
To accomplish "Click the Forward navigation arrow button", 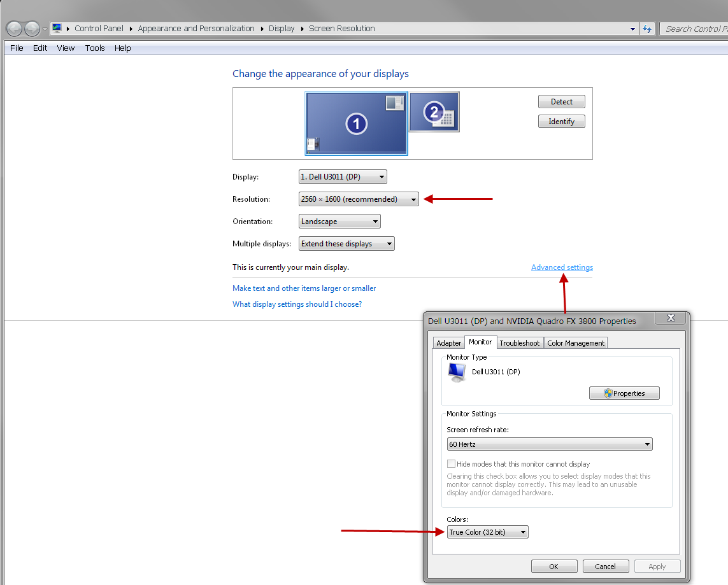I will tap(32, 29).
